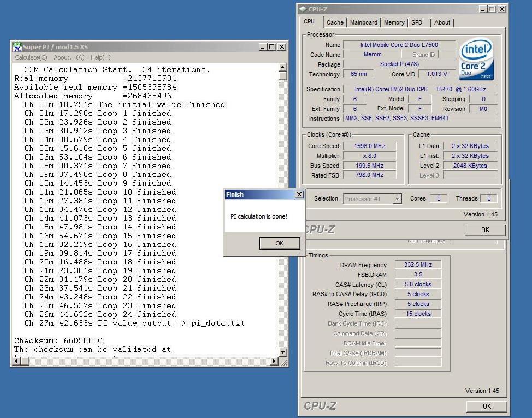532x418 pixels.
Task: Click the FSB:DRAM ratio value 3:5
Action: 418,274
